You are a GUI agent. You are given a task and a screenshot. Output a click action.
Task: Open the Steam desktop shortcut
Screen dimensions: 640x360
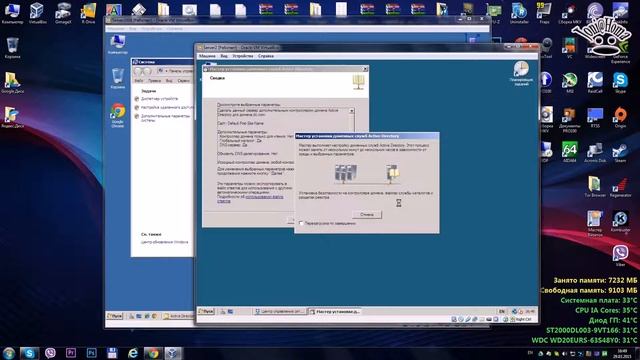click(620, 152)
